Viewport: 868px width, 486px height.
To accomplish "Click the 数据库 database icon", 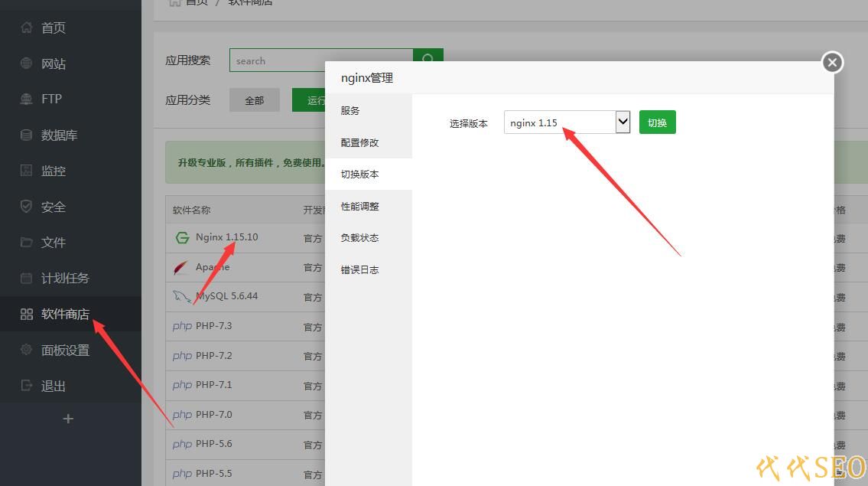I will coord(27,135).
